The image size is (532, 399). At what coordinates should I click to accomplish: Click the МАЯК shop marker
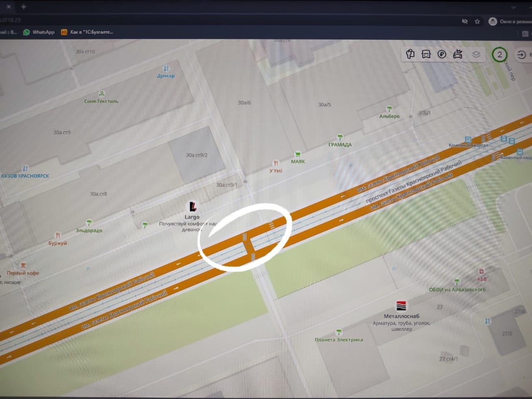pyautogui.click(x=297, y=155)
